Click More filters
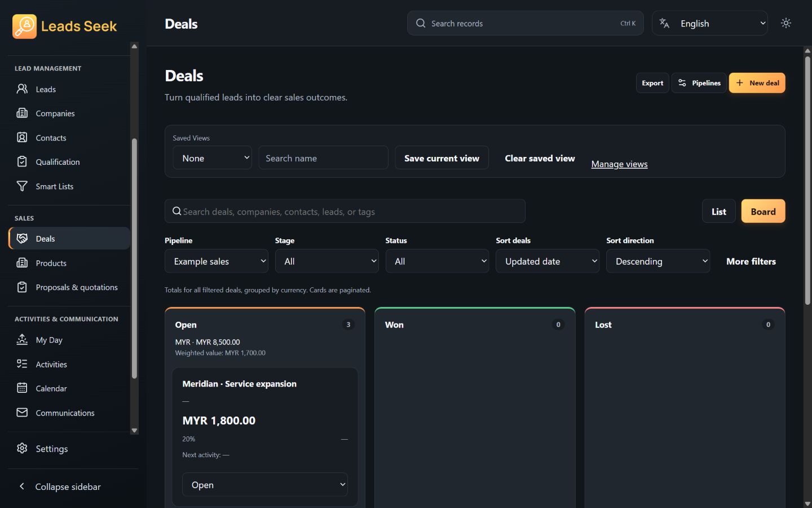 tap(751, 261)
